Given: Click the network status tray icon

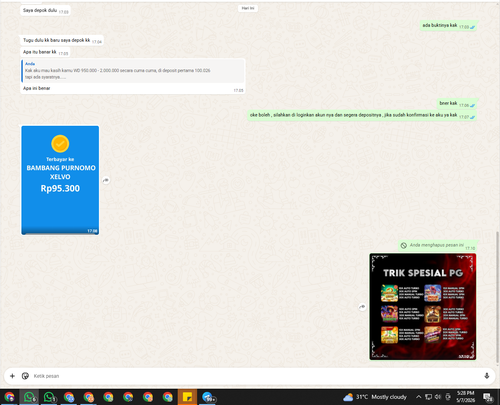Looking at the screenshot, I should [x=429, y=397].
